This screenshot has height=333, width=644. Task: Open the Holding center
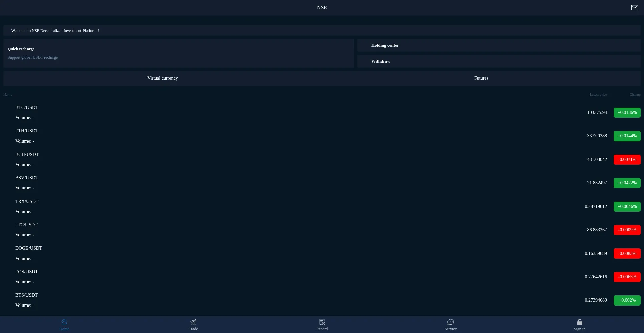click(x=499, y=45)
